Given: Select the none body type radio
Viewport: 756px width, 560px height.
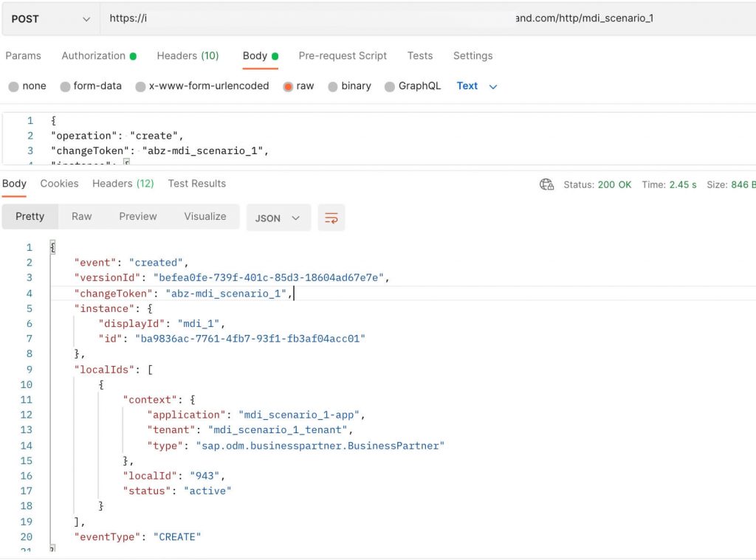Looking at the screenshot, I should 13,86.
